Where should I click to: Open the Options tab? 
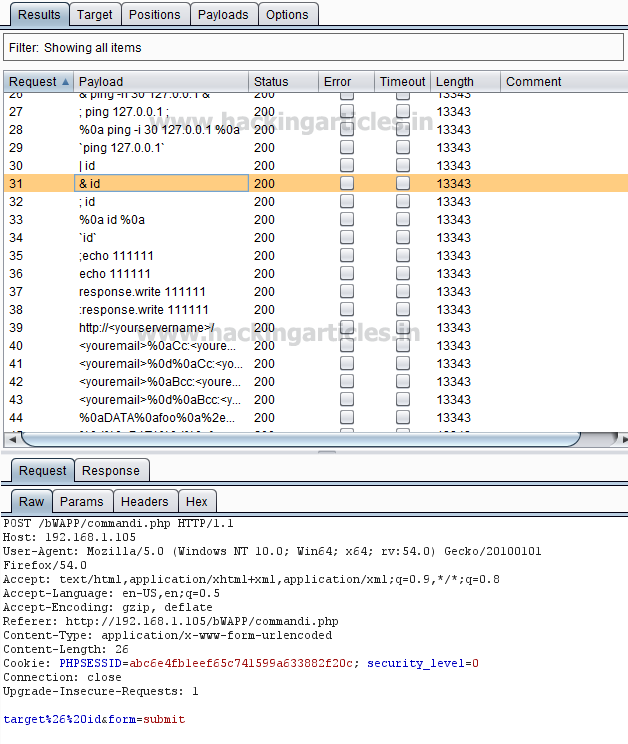[x=287, y=15]
